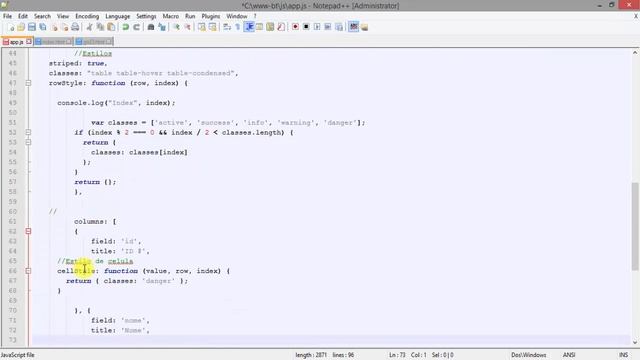Click the Dos\Windows status bar entry
Screen dimensions: 640x360
[529, 355]
